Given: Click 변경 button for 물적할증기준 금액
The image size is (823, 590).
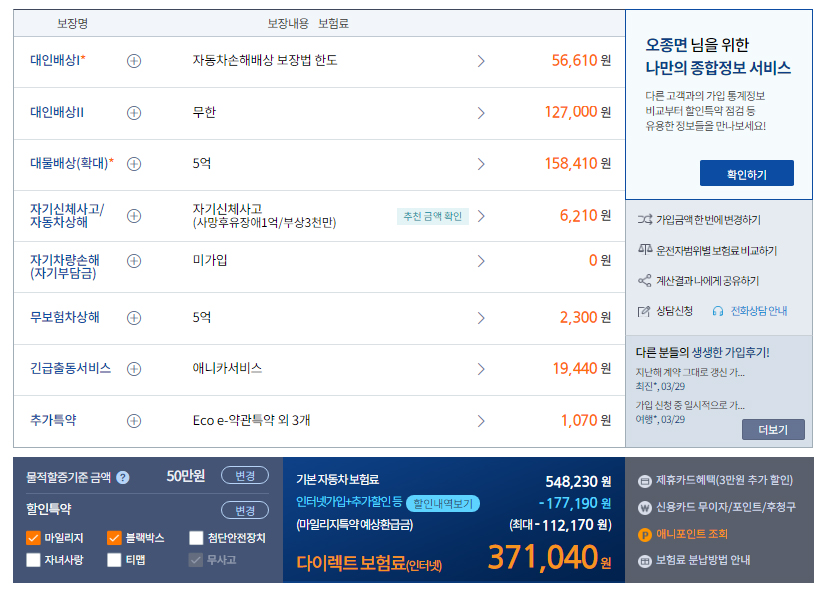Looking at the screenshot, I should (245, 476).
